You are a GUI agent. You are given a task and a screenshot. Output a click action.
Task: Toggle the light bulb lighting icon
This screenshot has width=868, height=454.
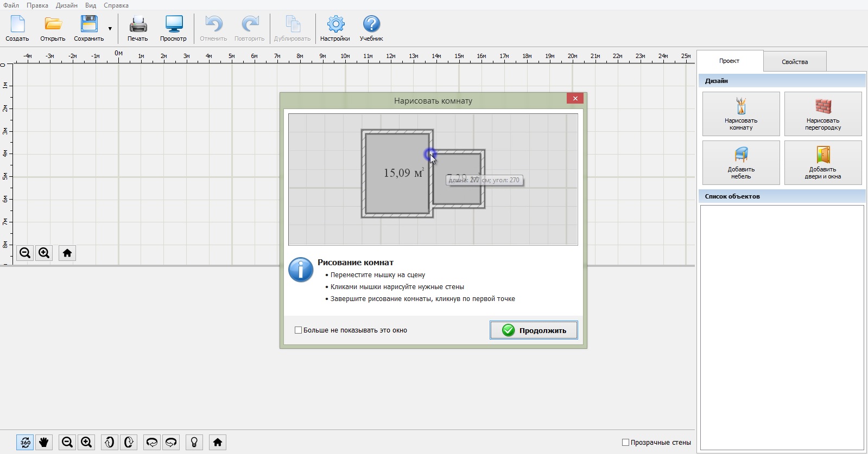tap(194, 442)
